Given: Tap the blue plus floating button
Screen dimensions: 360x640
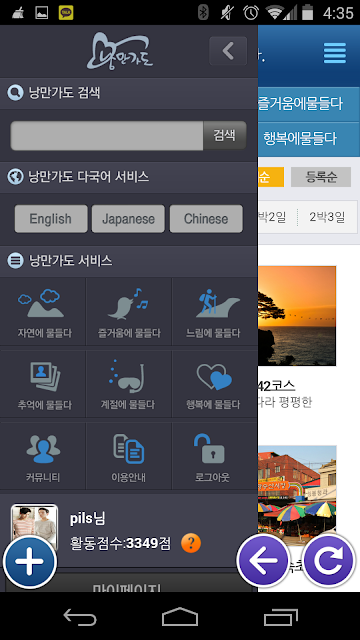Looking at the screenshot, I should [30, 562].
